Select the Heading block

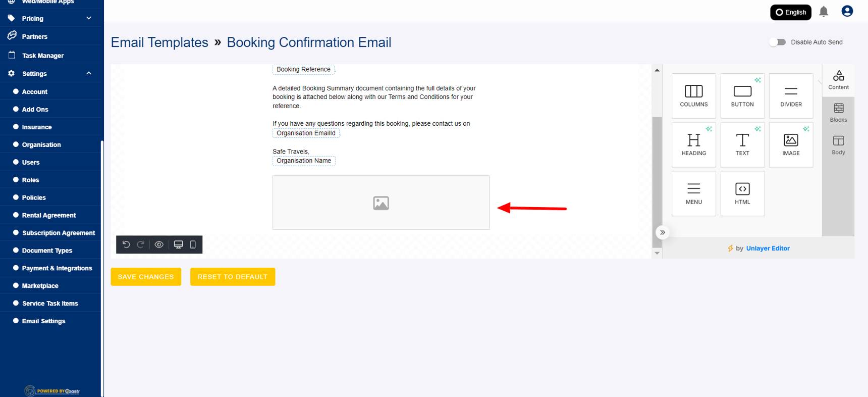pos(693,144)
